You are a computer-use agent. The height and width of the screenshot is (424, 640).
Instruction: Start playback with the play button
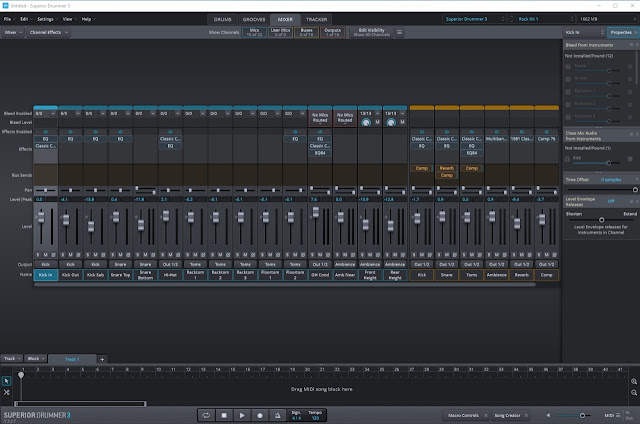tap(242, 415)
